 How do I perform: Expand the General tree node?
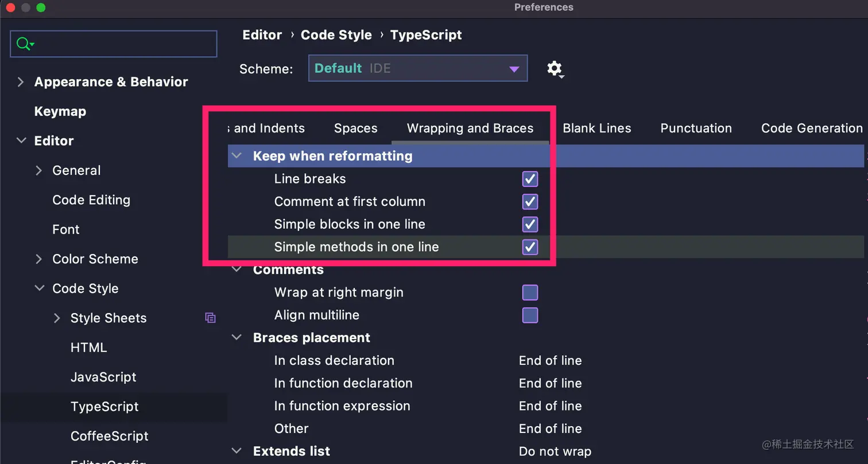(x=39, y=170)
